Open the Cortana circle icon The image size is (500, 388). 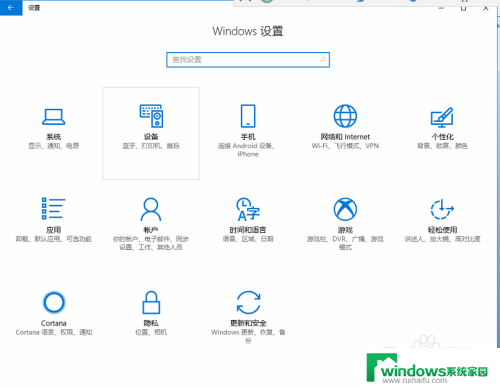54,302
